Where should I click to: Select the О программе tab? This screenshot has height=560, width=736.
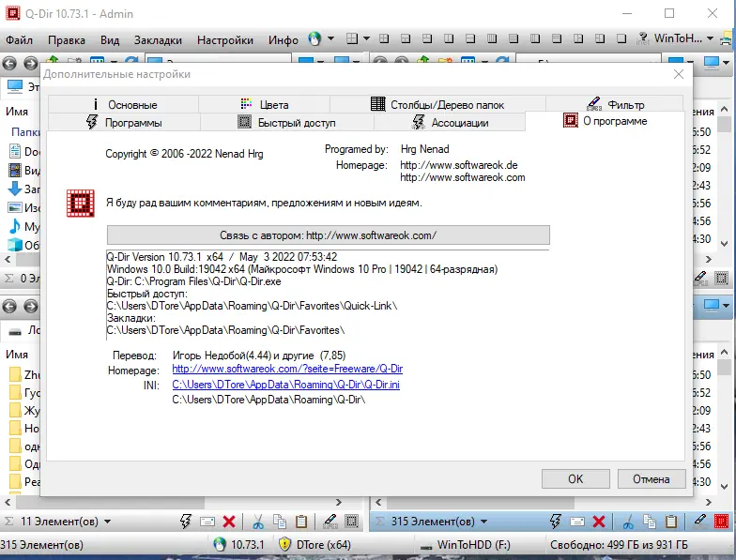point(605,121)
